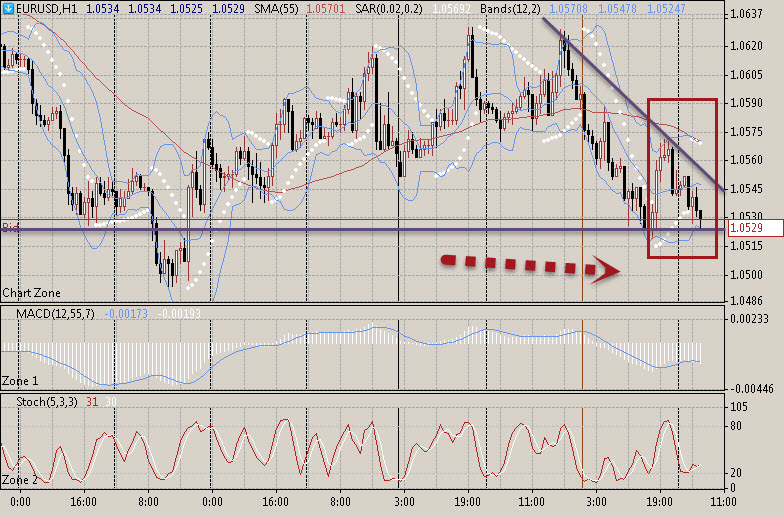
Task: Select the Chart Zone label
Action: pos(31,293)
